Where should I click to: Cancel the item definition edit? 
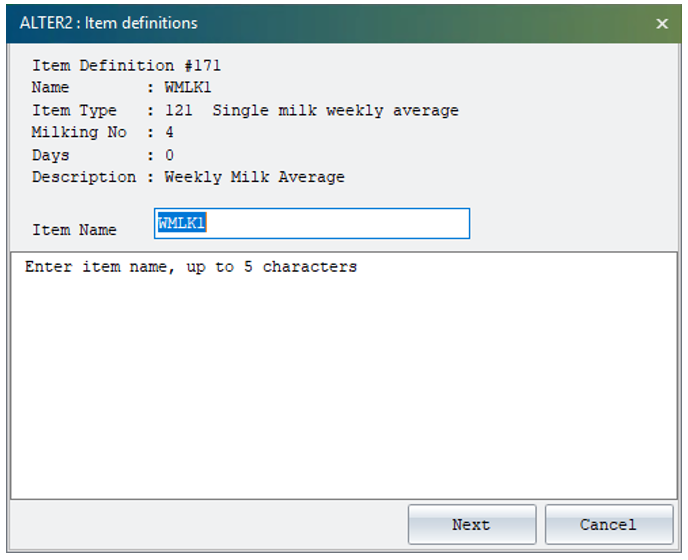(609, 524)
